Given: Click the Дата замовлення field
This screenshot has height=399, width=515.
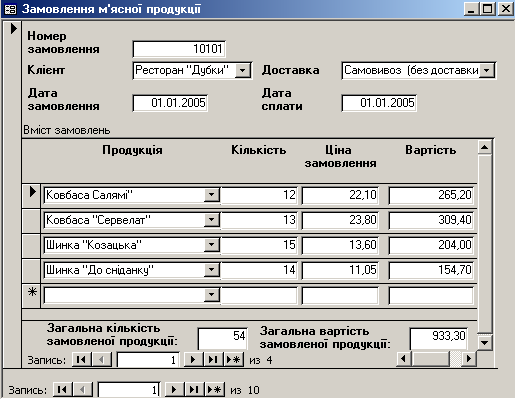Looking at the screenshot, I should point(170,103).
